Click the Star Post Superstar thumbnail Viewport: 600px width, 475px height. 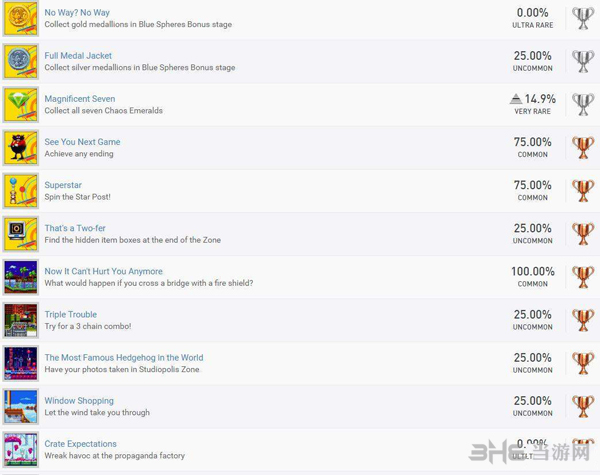pos(21,191)
